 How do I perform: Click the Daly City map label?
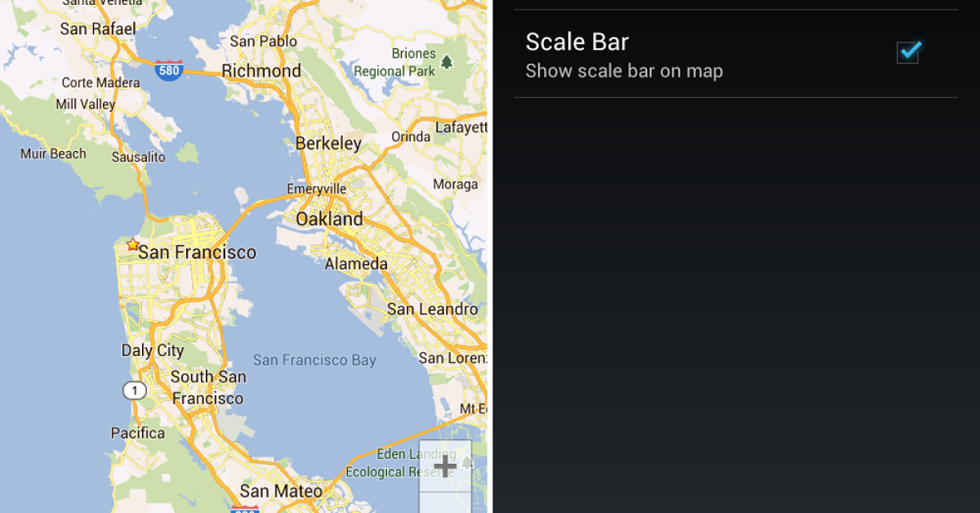coord(153,350)
